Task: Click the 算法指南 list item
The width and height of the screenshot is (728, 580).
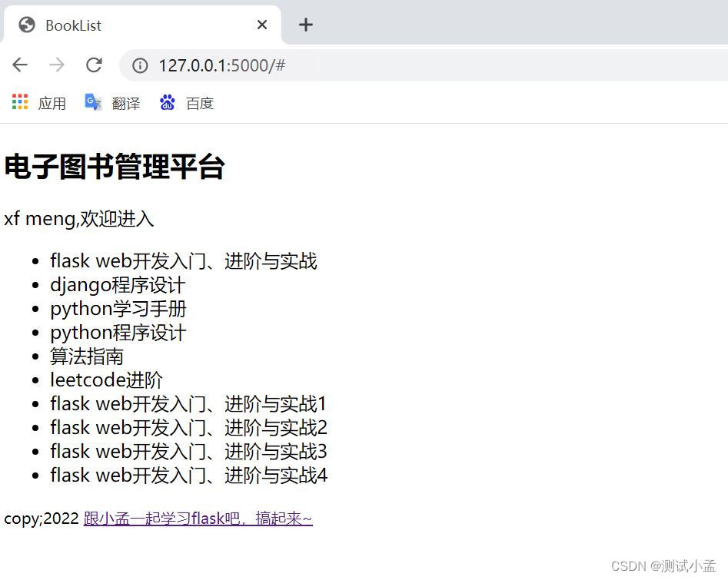Action: coord(86,356)
